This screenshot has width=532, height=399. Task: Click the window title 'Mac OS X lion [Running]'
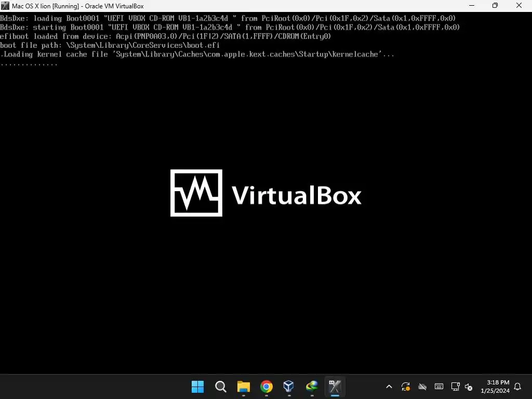tap(46, 6)
